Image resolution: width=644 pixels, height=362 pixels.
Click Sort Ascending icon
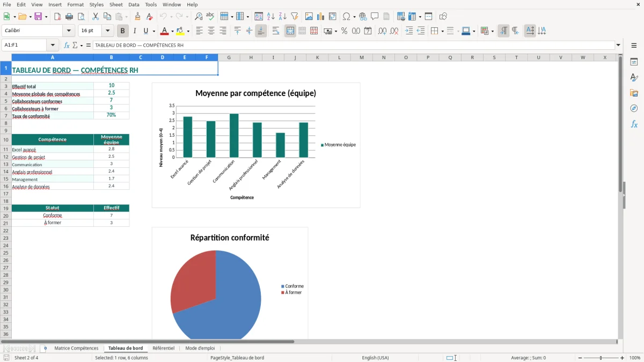click(271, 17)
